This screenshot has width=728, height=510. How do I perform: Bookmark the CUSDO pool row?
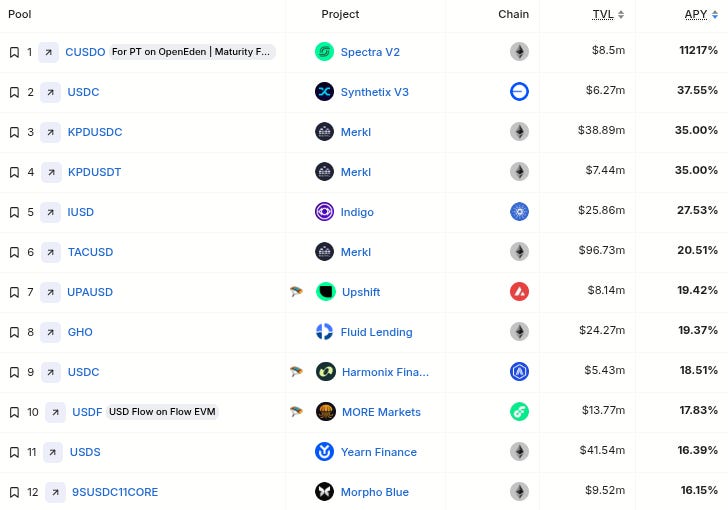[x=14, y=52]
